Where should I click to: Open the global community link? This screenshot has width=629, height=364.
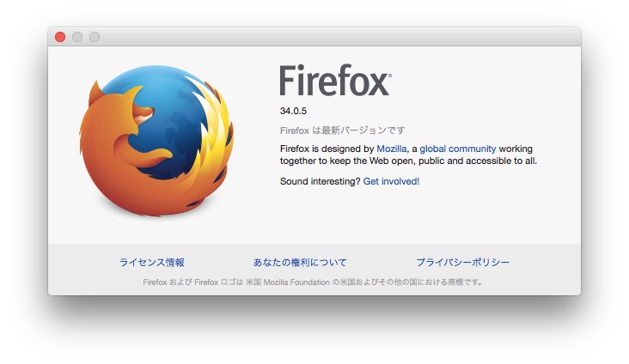pyautogui.click(x=458, y=149)
